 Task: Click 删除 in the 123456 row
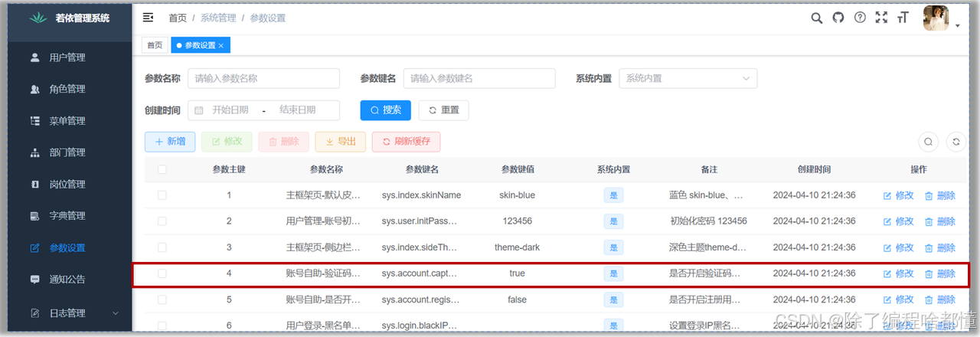(x=940, y=221)
